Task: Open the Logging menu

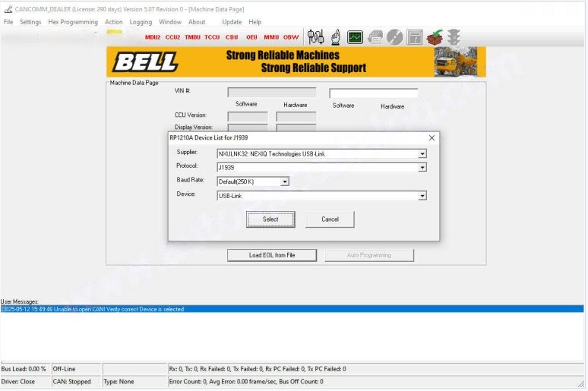Action: (141, 22)
